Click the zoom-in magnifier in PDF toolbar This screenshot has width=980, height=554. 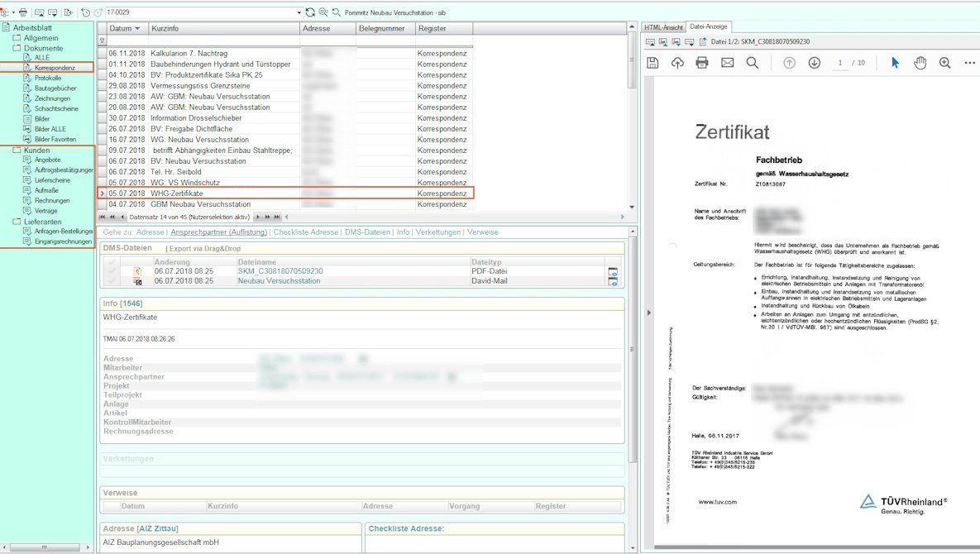pos(944,63)
